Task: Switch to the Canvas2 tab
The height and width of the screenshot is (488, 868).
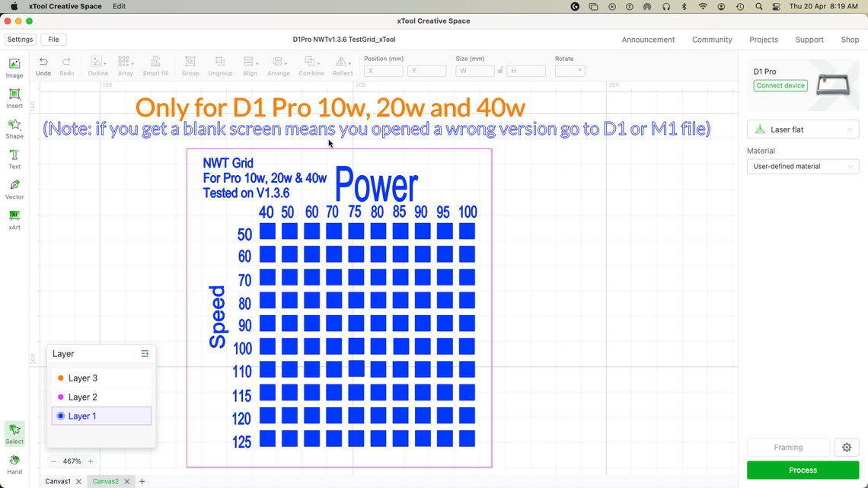Action: click(x=107, y=481)
